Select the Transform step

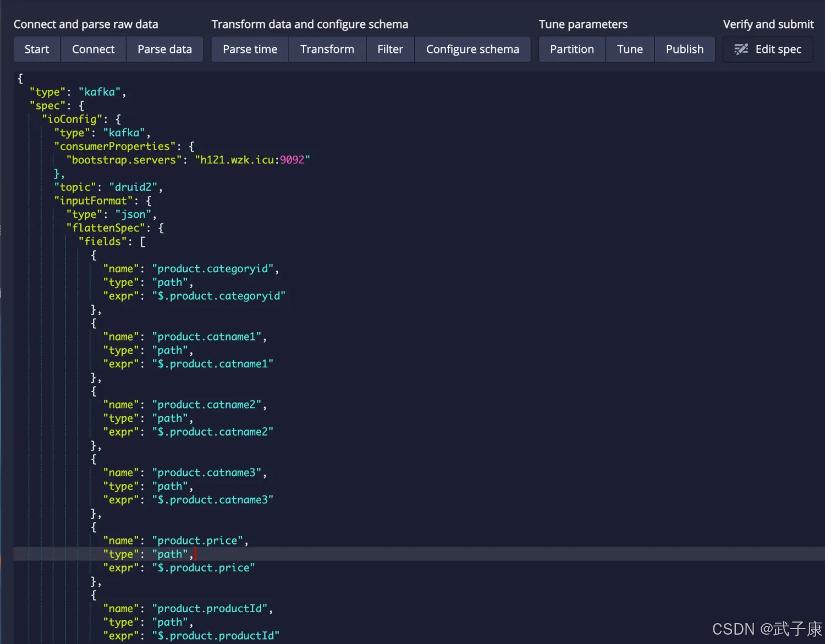[327, 49]
